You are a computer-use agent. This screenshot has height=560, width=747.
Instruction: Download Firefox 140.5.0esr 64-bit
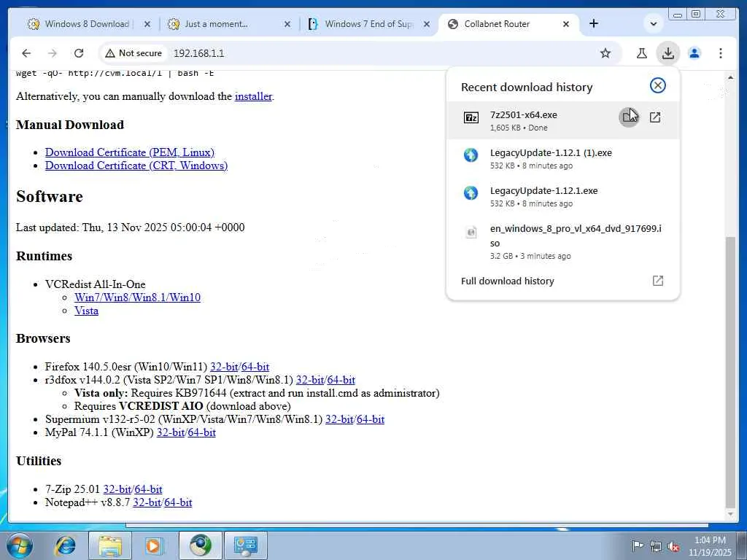255,367
